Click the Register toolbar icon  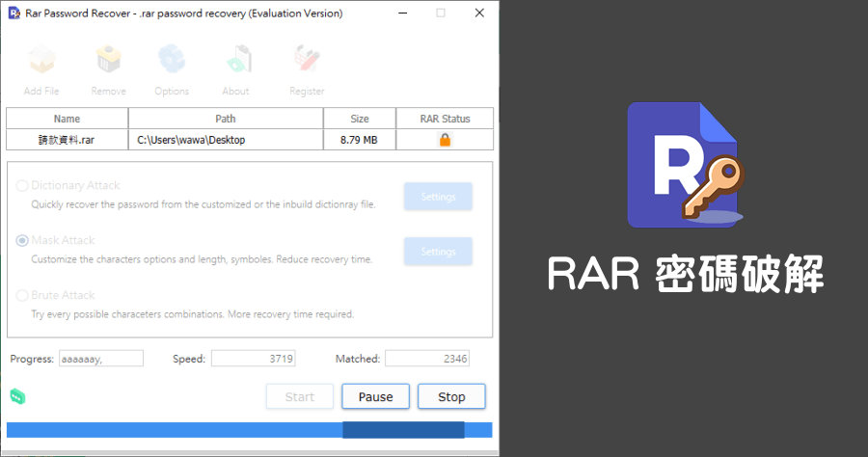click(x=308, y=60)
